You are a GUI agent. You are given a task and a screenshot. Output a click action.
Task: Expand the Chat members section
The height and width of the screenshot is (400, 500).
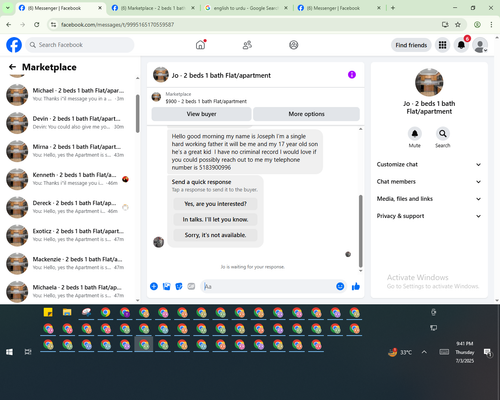(429, 182)
